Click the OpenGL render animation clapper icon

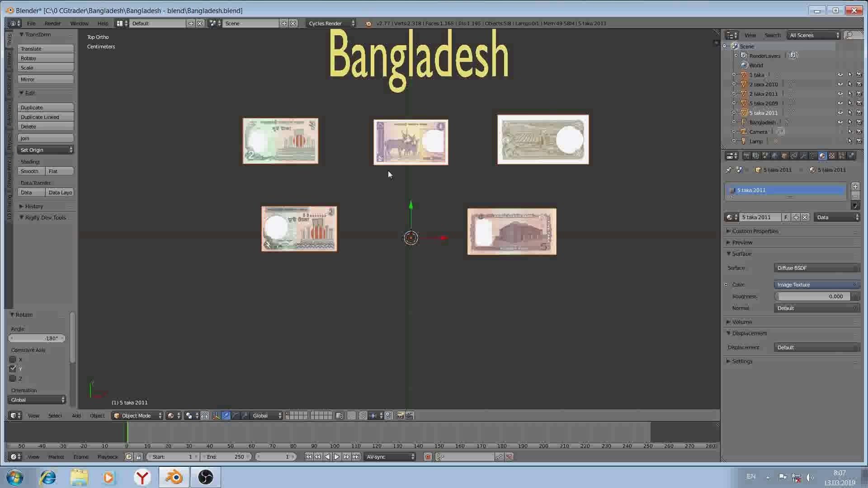point(410,416)
